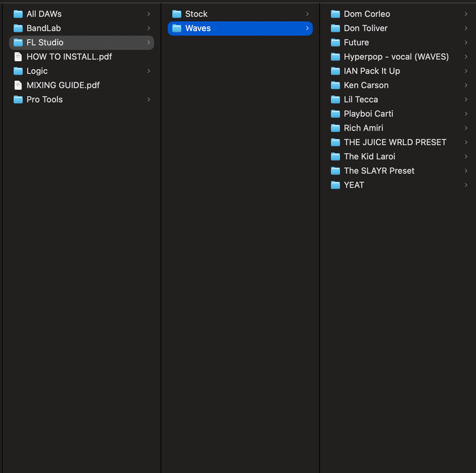Select the "YEAT" folder name
The height and width of the screenshot is (473, 476).
(x=354, y=185)
